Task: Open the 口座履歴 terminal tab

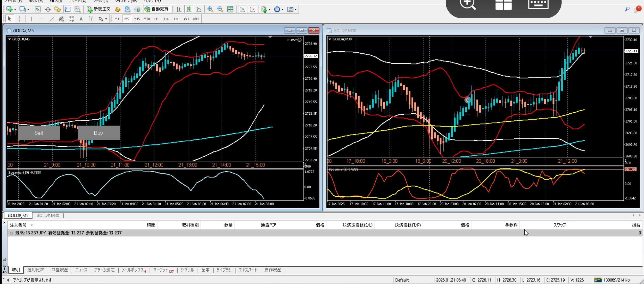Action: (x=60, y=270)
